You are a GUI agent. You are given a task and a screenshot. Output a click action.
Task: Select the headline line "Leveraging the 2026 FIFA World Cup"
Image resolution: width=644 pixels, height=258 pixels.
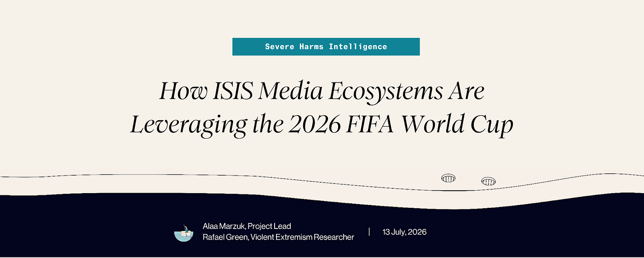pyautogui.click(x=322, y=124)
